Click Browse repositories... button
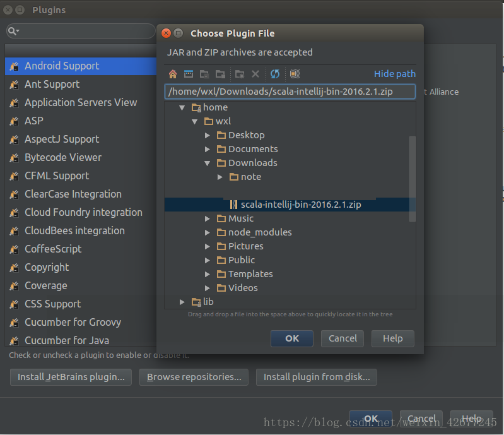The image size is (504, 435). [194, 377]
